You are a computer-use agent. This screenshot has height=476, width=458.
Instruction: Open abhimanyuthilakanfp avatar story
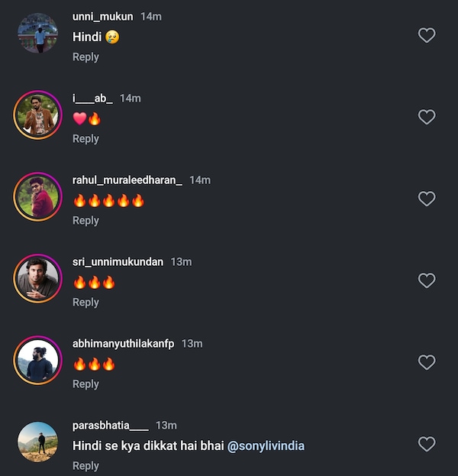(x=37, y=361)
